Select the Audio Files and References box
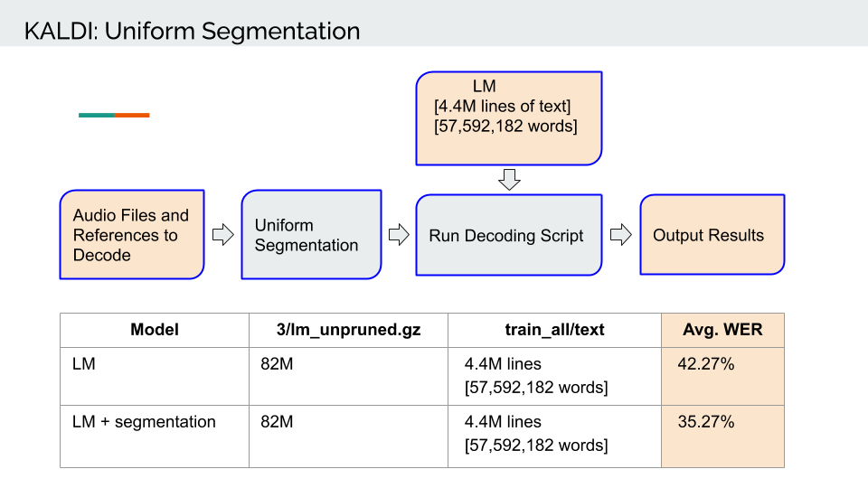 pos(132,235)
